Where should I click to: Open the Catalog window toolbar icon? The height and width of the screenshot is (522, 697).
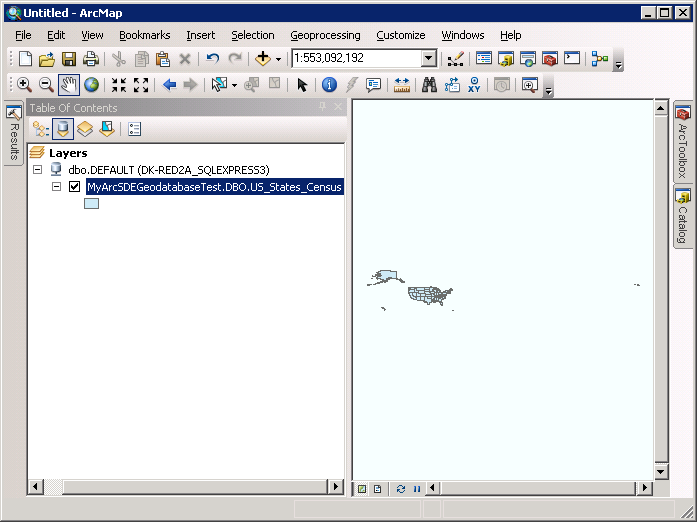pyautogui.click(x=506, y=59)
